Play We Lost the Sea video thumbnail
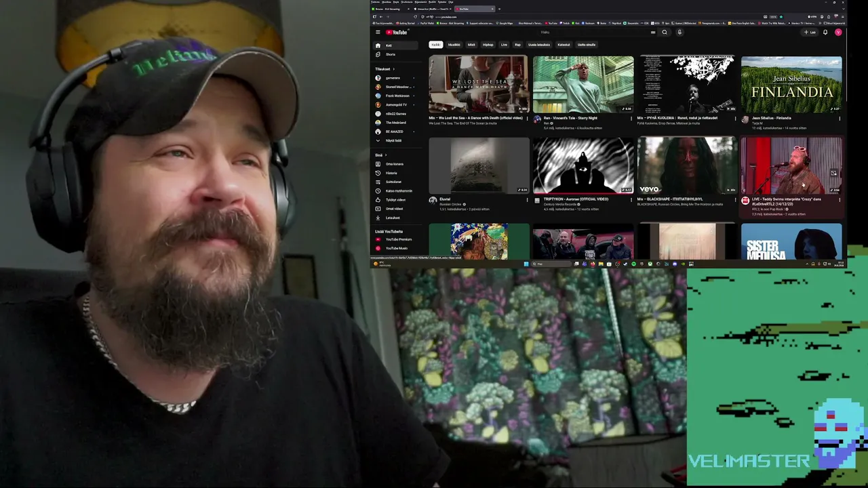Screen dimensions: 868x488 pos(479,85)
